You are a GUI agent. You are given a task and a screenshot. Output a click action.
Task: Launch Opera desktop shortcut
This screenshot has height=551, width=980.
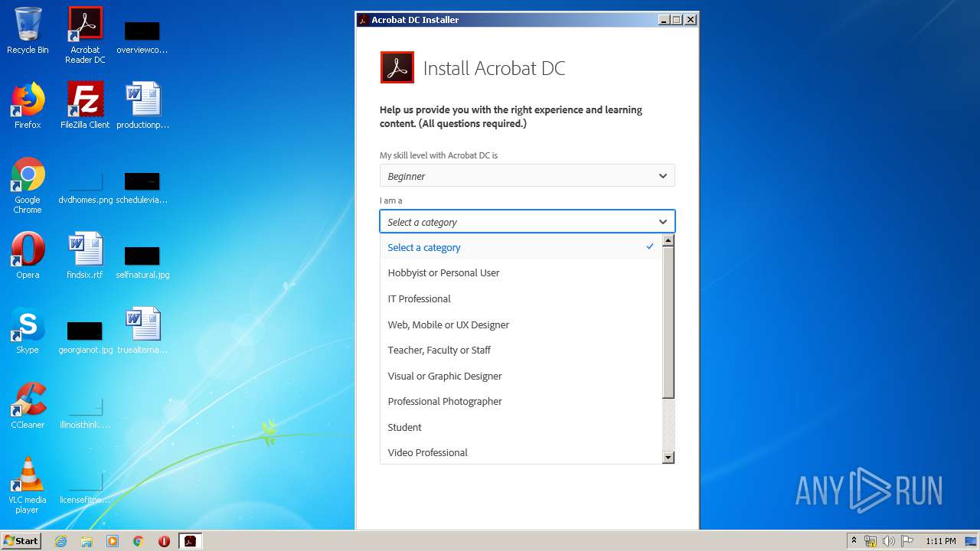28,255
